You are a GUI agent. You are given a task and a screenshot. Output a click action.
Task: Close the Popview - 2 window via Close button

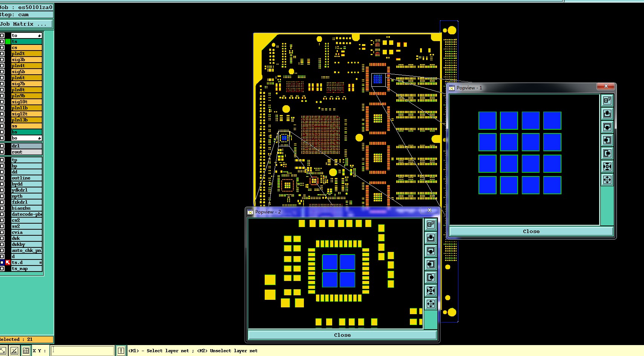[342, 335]
